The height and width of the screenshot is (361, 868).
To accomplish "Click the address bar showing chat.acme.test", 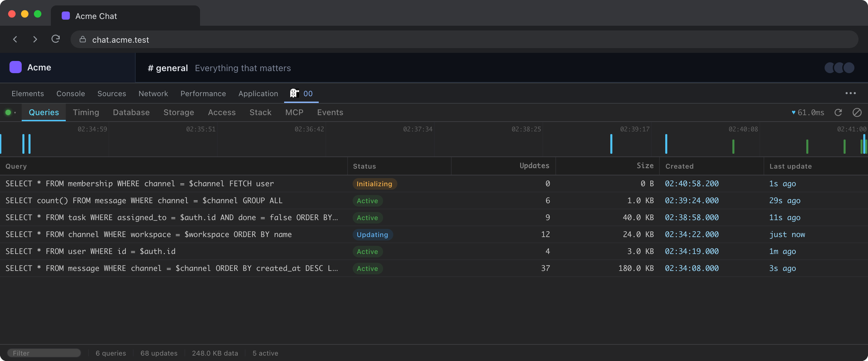I will click(465, 39).
